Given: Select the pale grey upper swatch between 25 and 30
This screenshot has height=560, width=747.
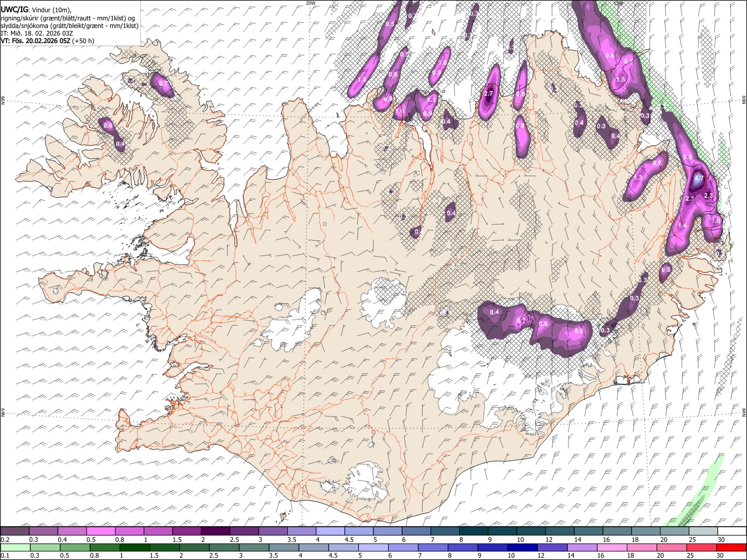Looking at the screenshot, I should coord(703,531).
